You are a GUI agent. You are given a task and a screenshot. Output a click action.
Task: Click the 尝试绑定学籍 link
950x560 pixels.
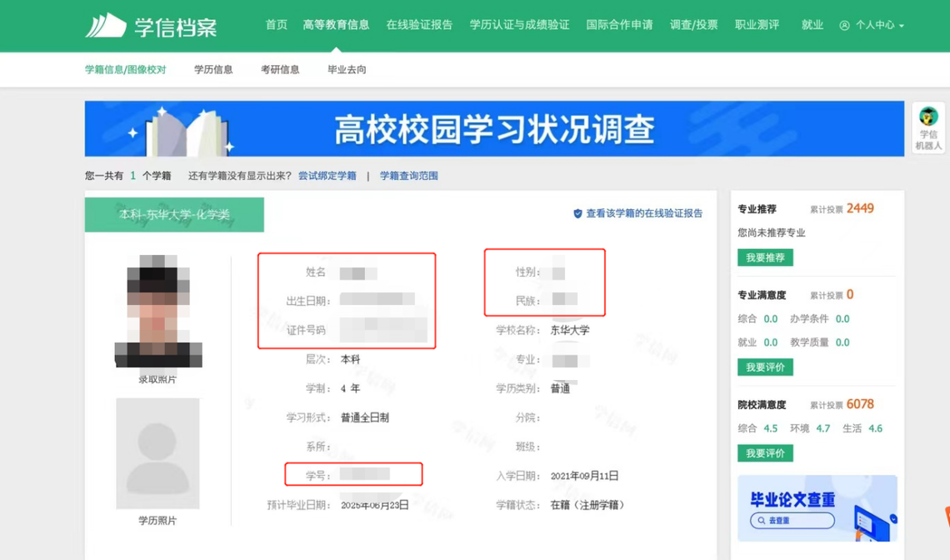point(327,176)
